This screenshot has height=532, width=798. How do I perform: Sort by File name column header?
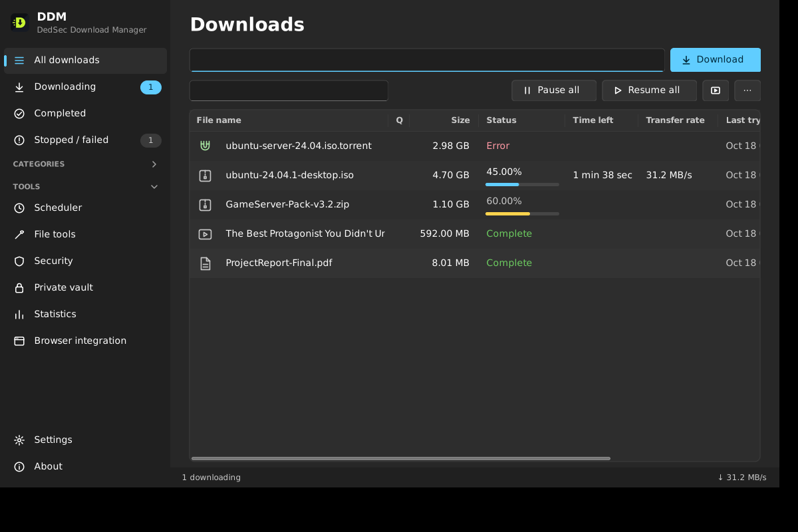(x=289, y=120)
